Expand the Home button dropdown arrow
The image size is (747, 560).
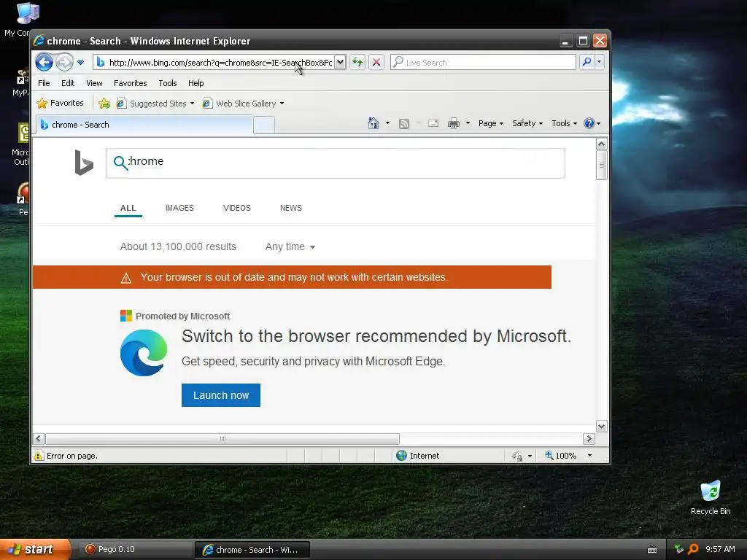coord(387,123)
